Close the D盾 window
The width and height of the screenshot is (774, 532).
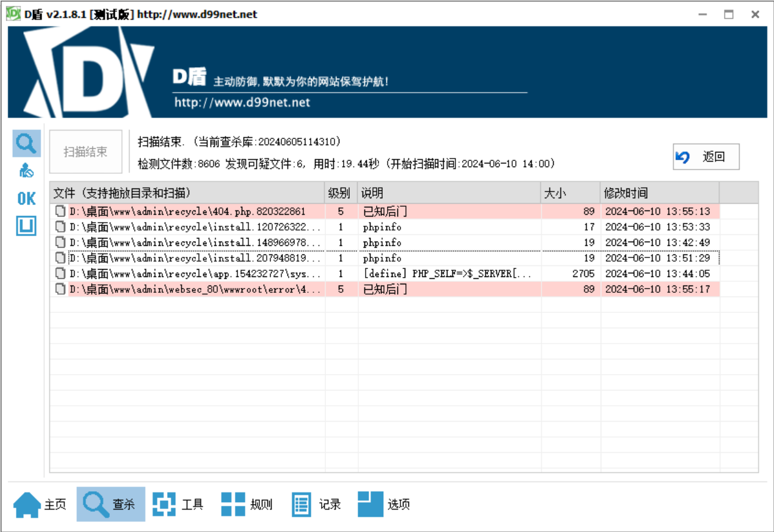755,15
